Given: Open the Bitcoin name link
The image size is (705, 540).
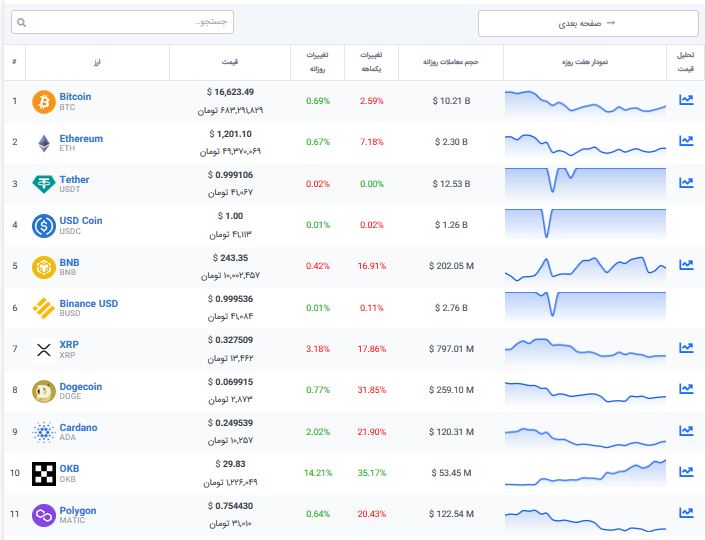Looking at the screenshot, I should click(75, 97).
